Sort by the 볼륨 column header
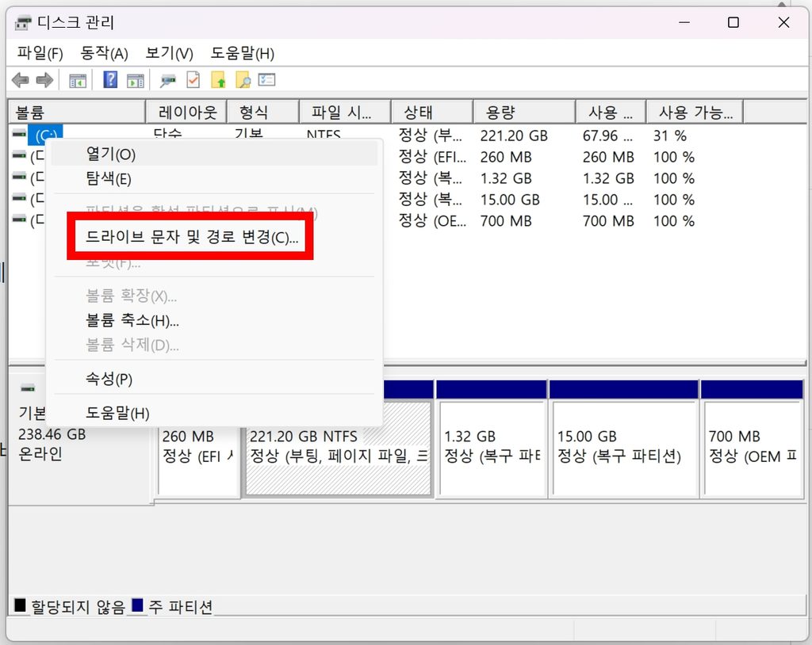Viewport: 812px width, 645px height. [x=77, y=112]
